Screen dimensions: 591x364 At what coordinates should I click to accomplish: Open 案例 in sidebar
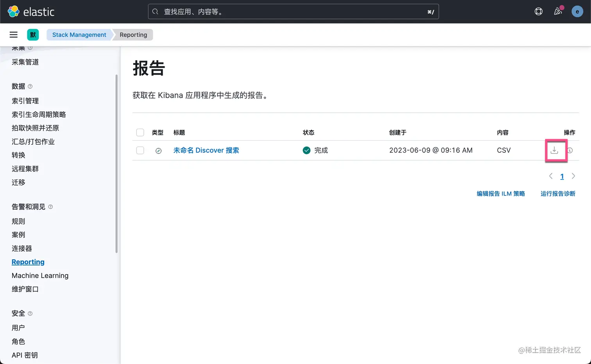(18, 235)
